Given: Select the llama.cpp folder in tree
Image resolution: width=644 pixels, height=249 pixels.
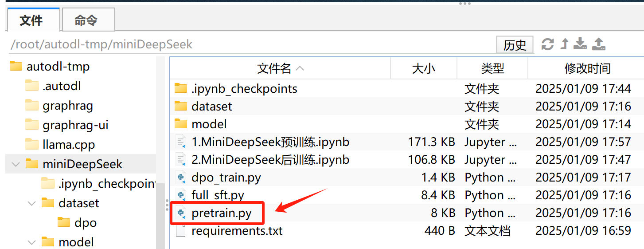Looking at the screenshot, I should [69, 145].
